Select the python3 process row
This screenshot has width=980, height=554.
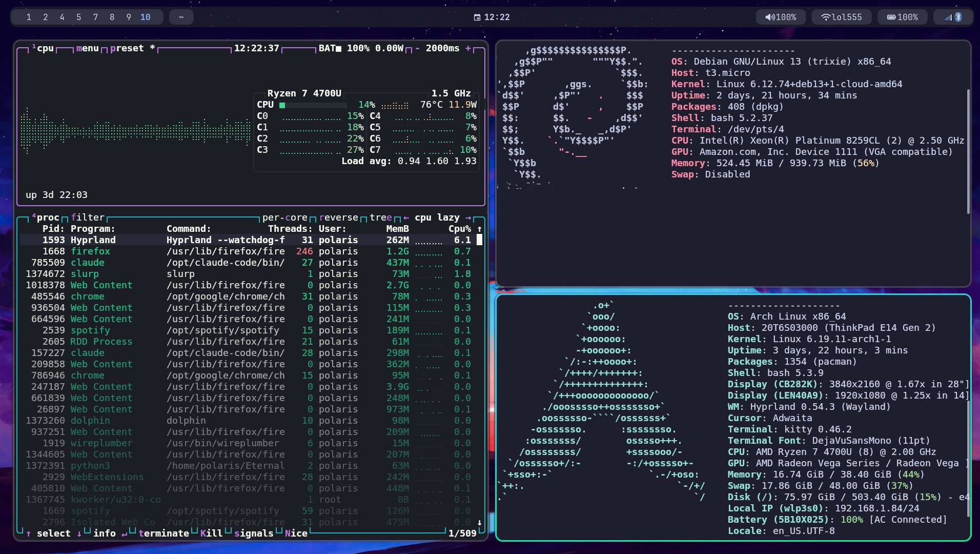[x=248, y=466]
